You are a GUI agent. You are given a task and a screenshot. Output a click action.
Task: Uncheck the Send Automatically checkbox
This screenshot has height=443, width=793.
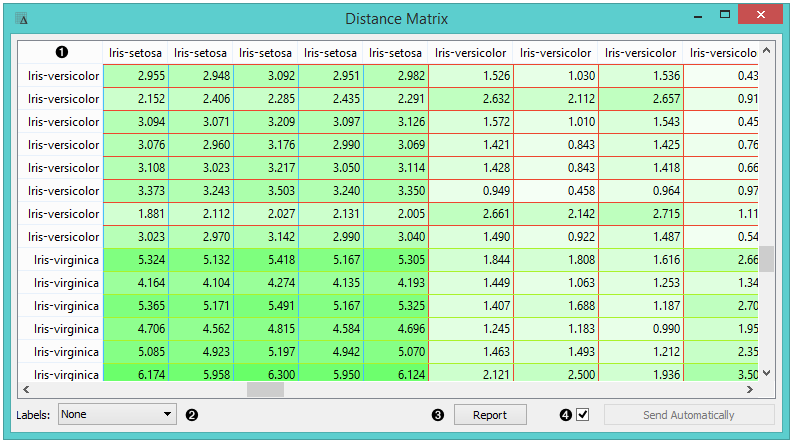(x=583, y=414)
